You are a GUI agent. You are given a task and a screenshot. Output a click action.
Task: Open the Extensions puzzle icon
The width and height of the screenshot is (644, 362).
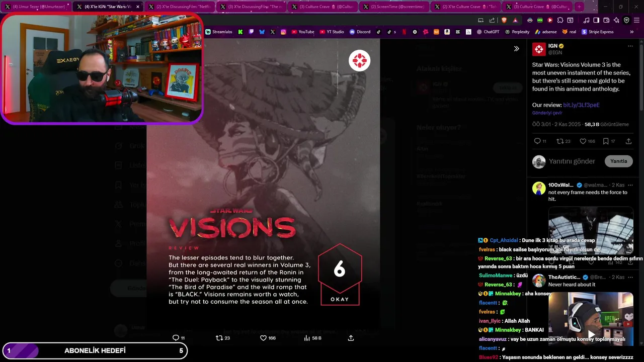click(x=560, y=20)
